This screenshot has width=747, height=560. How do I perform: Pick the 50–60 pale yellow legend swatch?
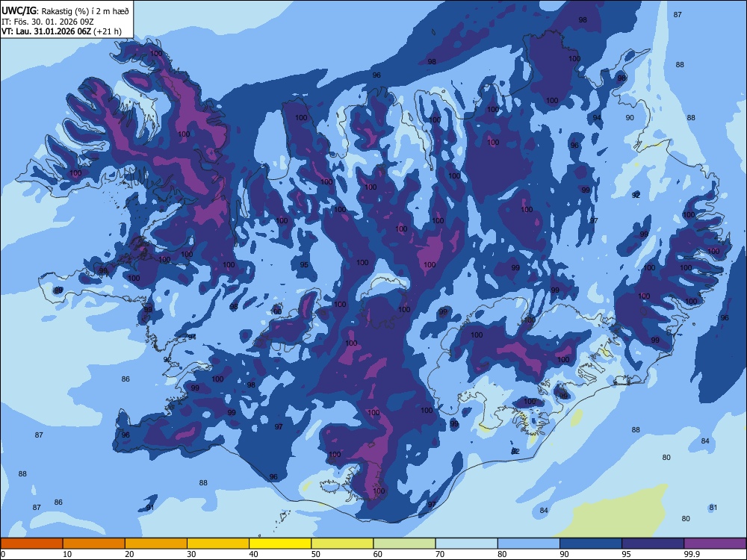343,544
